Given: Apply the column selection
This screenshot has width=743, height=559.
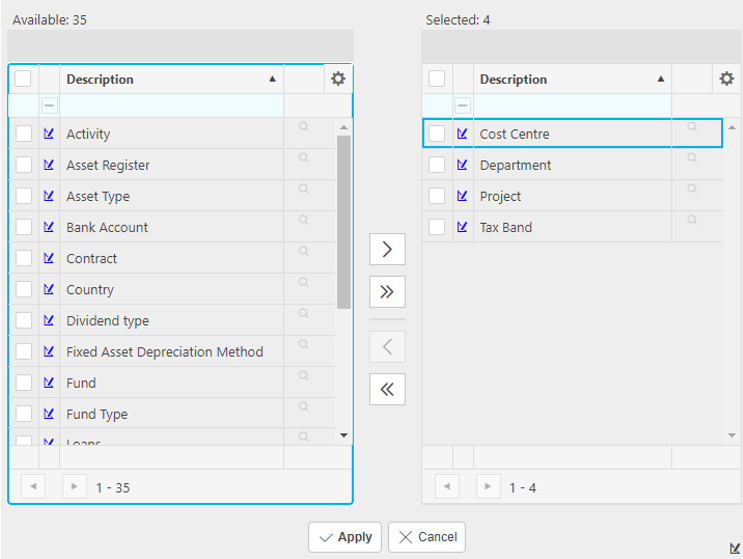Looking at the screenshot, I should pos(345,537).
